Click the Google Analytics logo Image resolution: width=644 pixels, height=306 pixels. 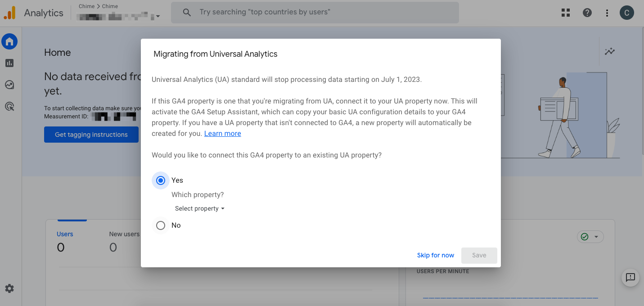point(9,13)
